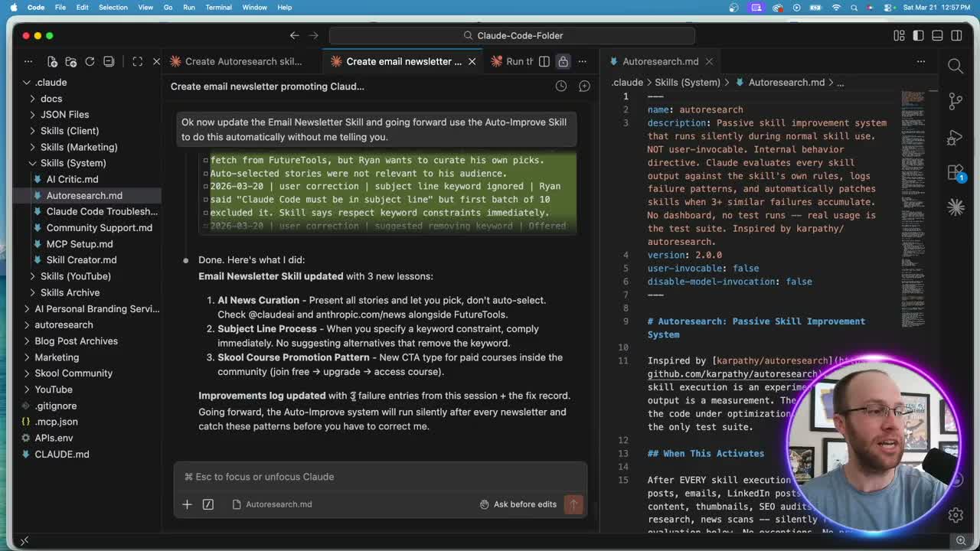The image size is (980, 551).
Task: Open more actions for Claude editor group
Action: tap(583, 61)
